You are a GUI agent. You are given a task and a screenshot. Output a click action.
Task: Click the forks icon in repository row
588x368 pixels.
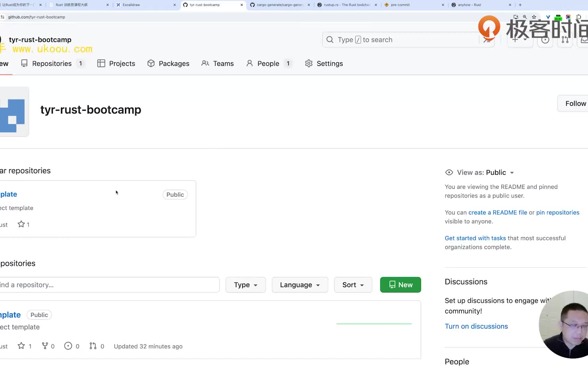coord(45,346)
